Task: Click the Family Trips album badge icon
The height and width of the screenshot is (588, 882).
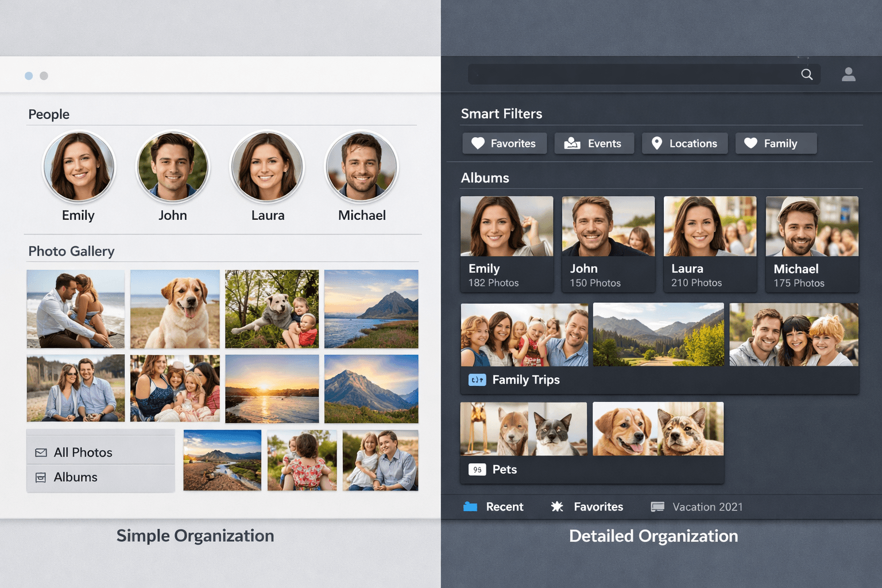Action: [x=477, y=380]
